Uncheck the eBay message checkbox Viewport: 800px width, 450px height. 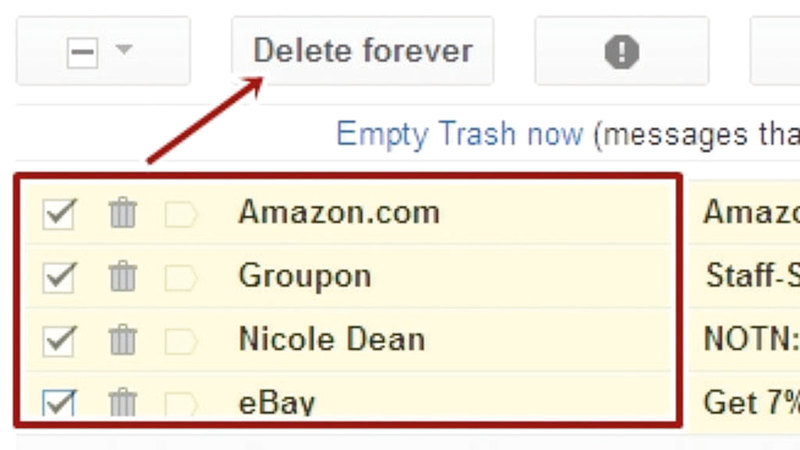click(59, 402)
